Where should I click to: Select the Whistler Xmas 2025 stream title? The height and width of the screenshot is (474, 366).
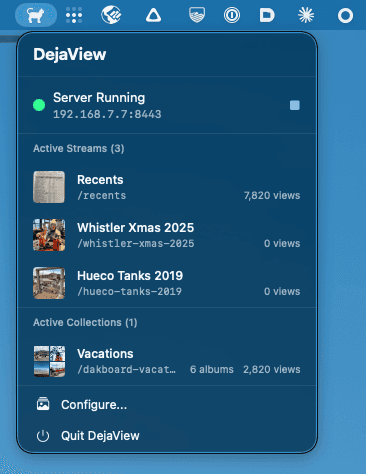coord(135,228)
